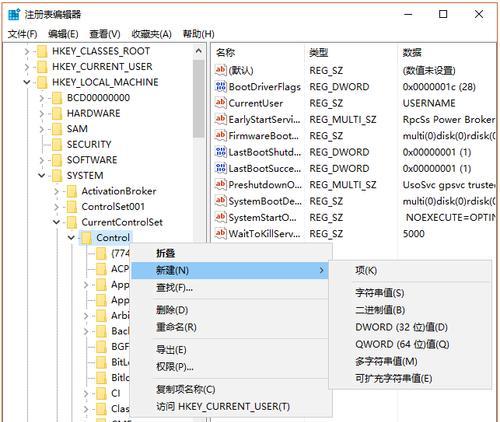Choose 导出(E) in the context menu
This screenshot has width=500, height=422.
point(230,350)
